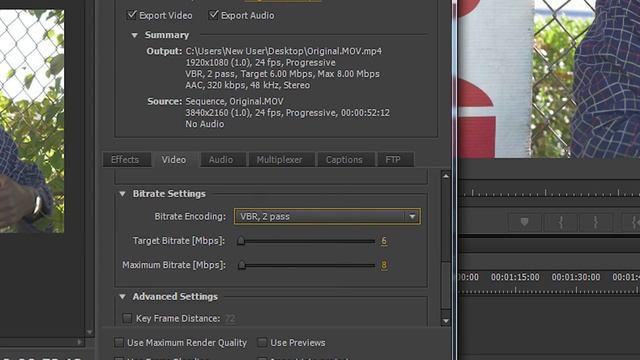Enable the Use Previews checkbox
This screenshot has width=640, height=360.
pos(262,342)
